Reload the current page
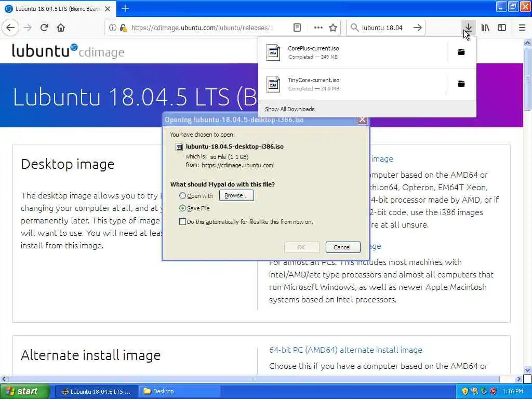Screen dimensions: 532x399 44,28
